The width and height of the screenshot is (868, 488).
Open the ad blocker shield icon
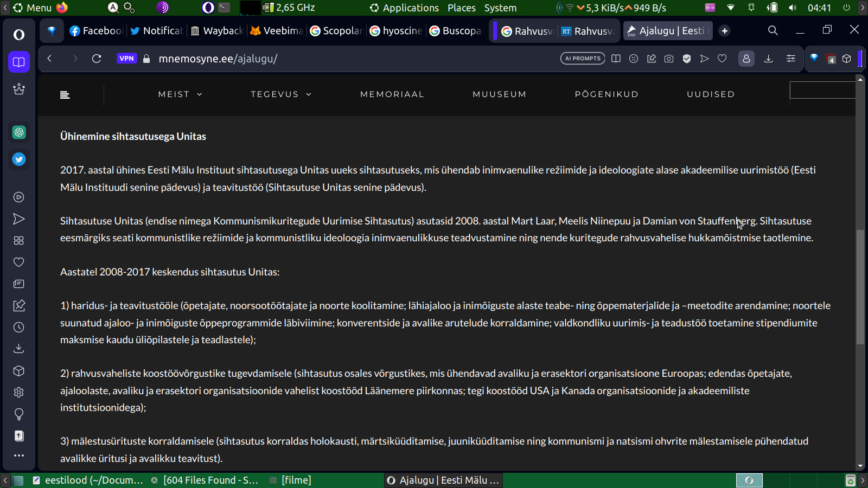(x=687, y=59)
